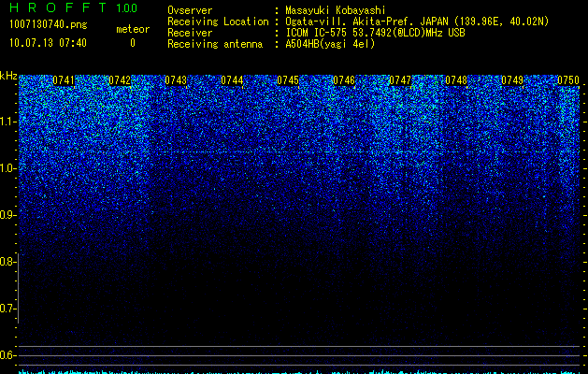
Task: Click the Receiving Location label
Action: 218,22
